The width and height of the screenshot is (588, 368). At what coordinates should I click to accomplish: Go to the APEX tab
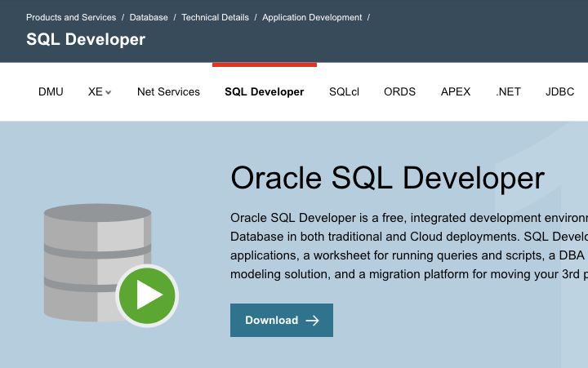click(456, 92)
